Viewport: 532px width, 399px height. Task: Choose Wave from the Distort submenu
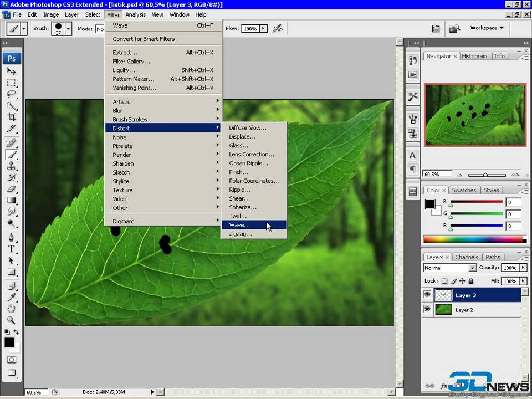254,225
